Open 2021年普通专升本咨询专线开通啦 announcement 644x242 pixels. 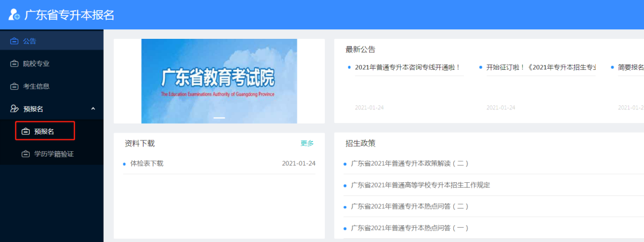click(407, 68)
